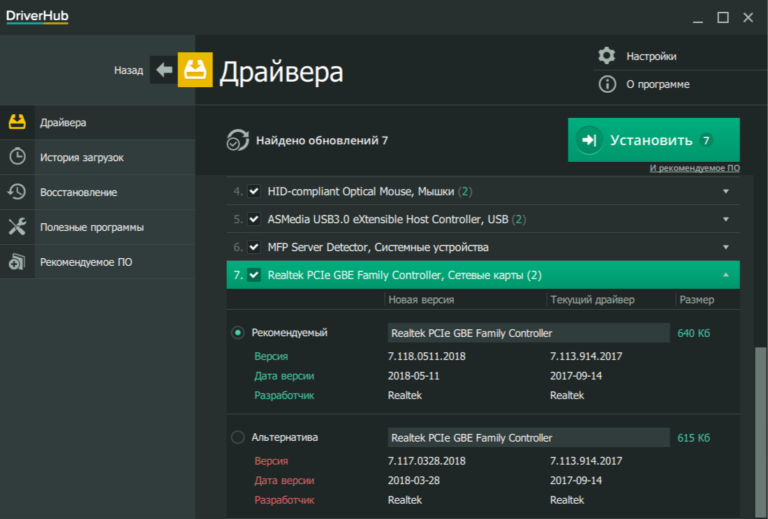Expand the ASMedia USB3.0 row arrow
Viewport: 768px width, 519px height.
(725, 219)
